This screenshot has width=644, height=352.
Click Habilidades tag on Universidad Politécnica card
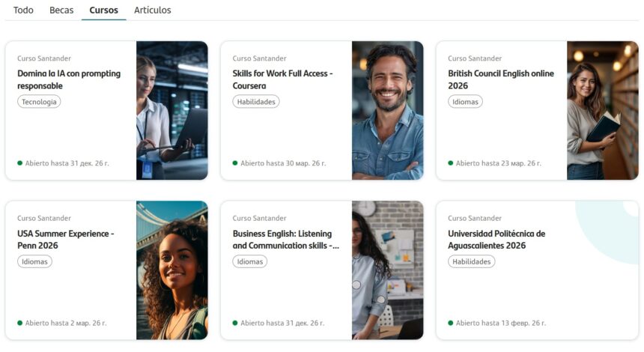coord(471,261)
